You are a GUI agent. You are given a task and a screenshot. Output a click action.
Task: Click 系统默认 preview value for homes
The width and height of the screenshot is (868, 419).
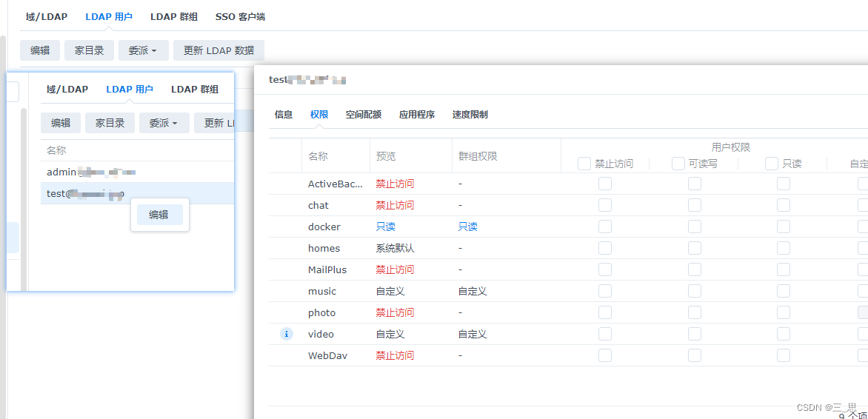(x=395, y=249)
